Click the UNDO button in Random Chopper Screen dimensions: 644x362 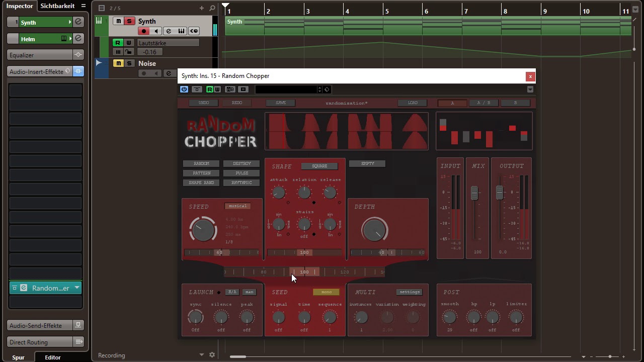pos(204,103)
